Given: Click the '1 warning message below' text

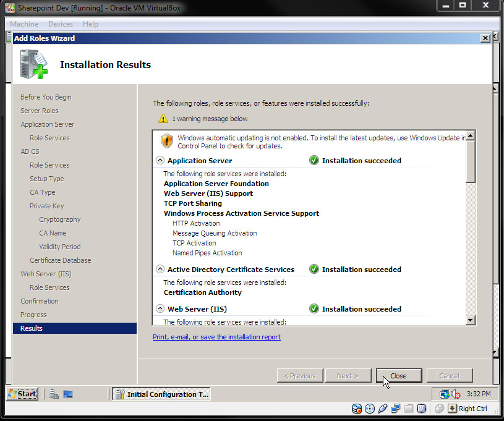Looking at the screenshot, I should 210,119.
